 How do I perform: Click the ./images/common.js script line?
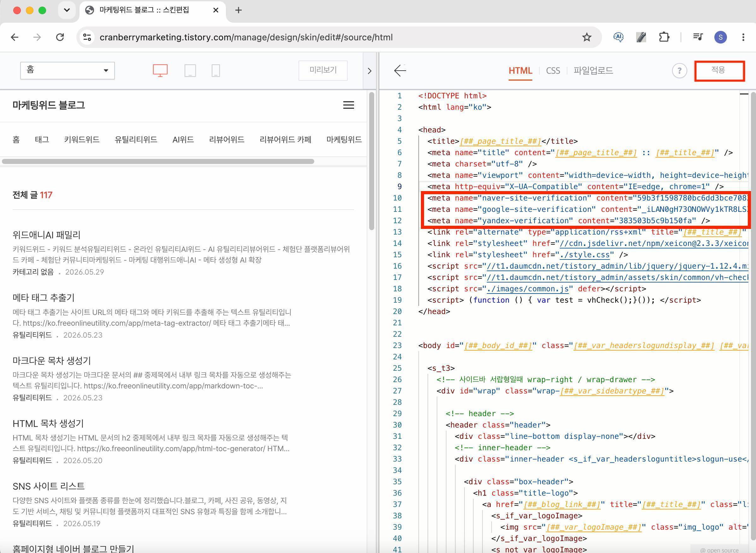537,288
